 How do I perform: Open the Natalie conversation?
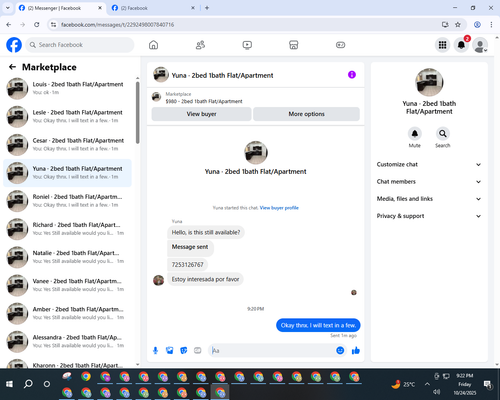67,257
